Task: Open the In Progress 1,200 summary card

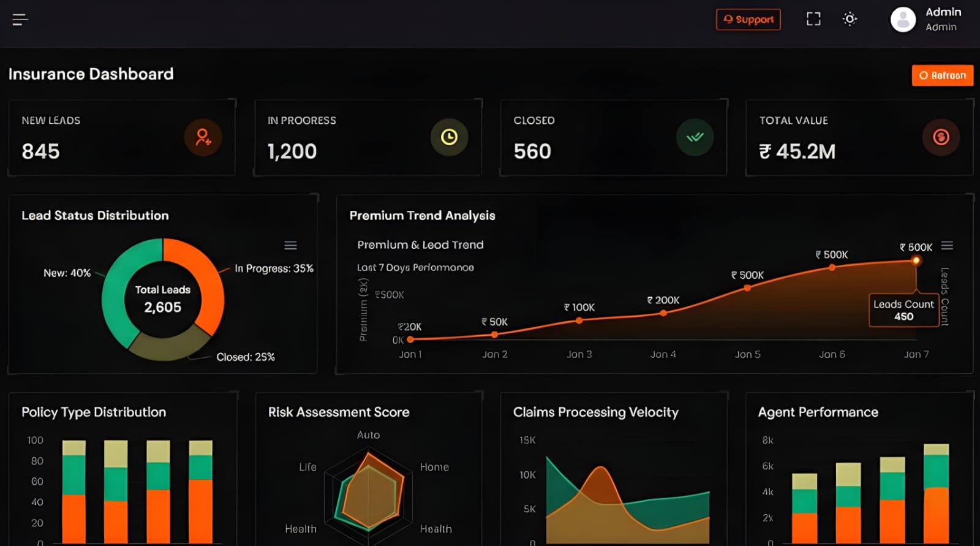Action: pos(367,138)
